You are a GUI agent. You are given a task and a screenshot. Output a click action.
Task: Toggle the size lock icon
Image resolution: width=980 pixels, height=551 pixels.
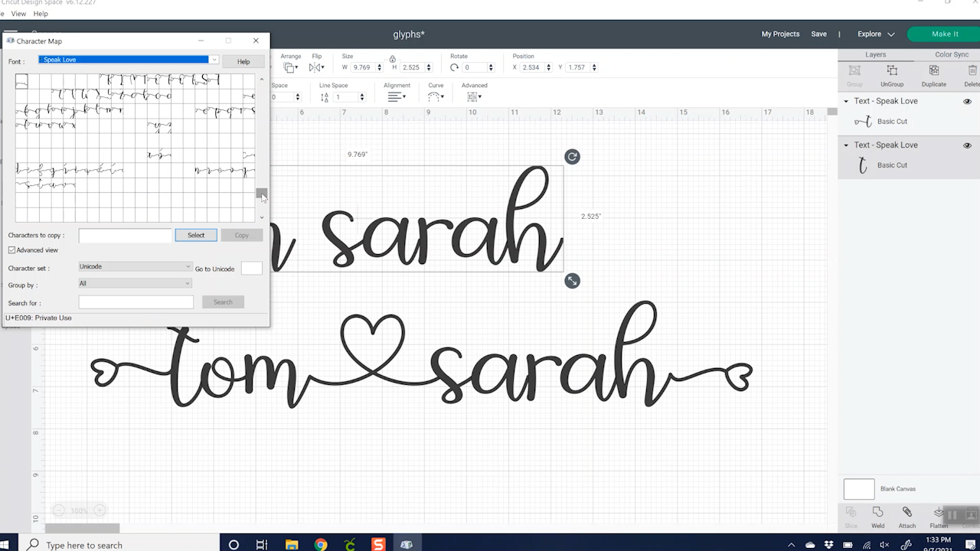392,59
